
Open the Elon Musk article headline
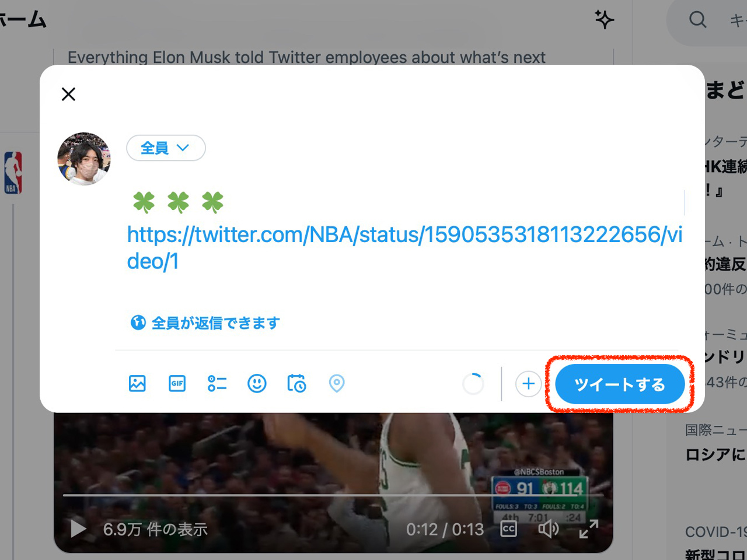(x=306, y=57)
